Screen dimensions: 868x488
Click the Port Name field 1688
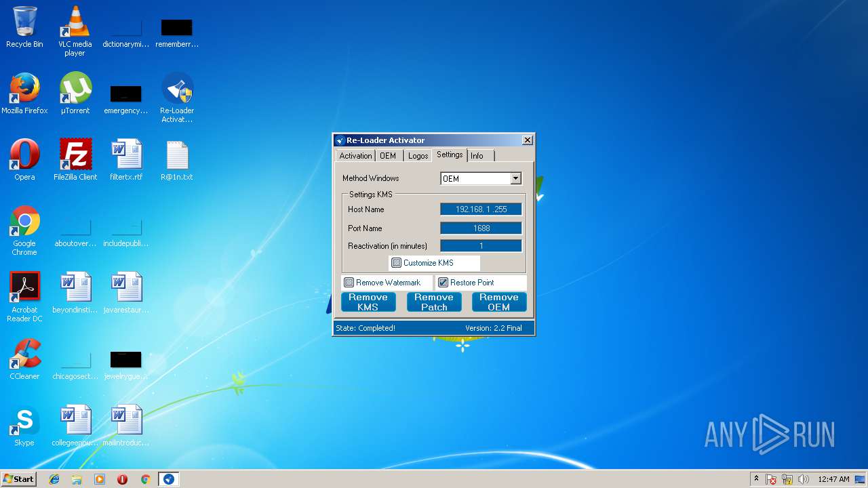(481, 228)
